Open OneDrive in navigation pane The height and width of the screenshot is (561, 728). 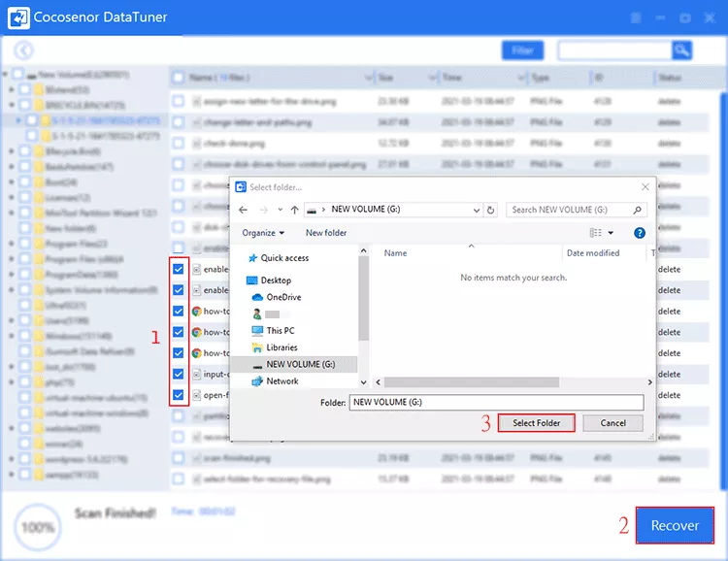(x=283, y=297)
